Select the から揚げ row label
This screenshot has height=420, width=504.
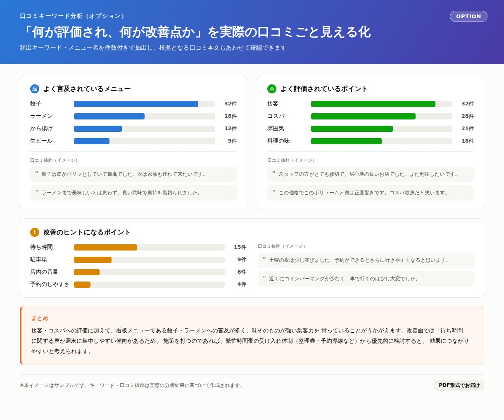[x=41, y=129]
